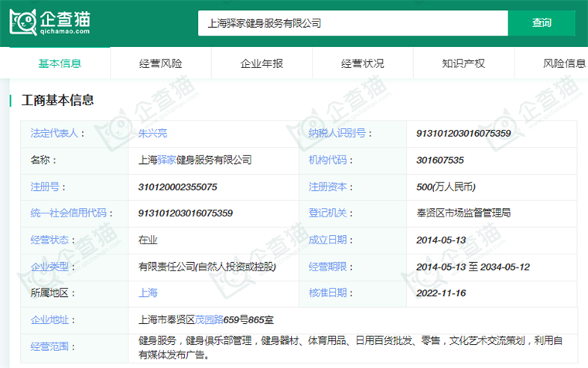Click the 企业地址 label link
This screenshot has height=368, width=588.
(50, 319)
